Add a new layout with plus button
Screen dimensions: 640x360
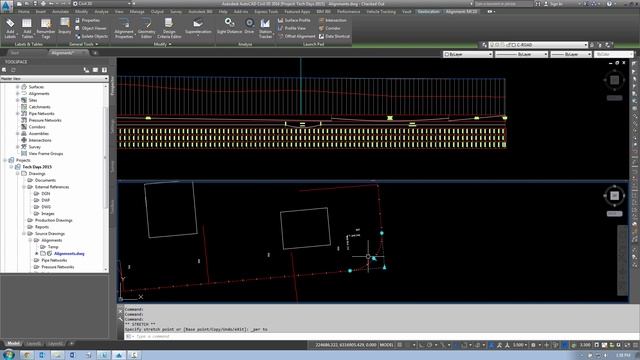coord(71,344)
